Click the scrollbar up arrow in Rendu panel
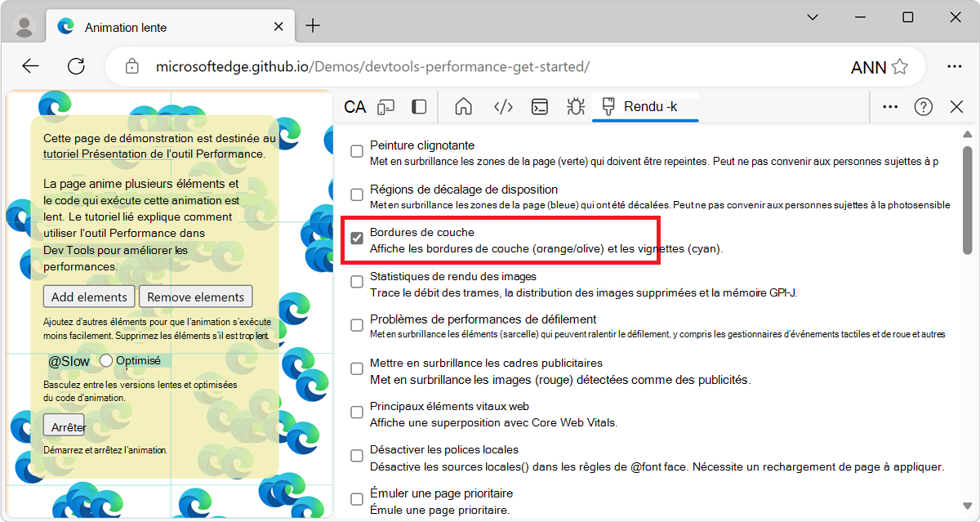The height and width of the screenshot is (522, 980). pyautogui.click(x=969, y=134)
